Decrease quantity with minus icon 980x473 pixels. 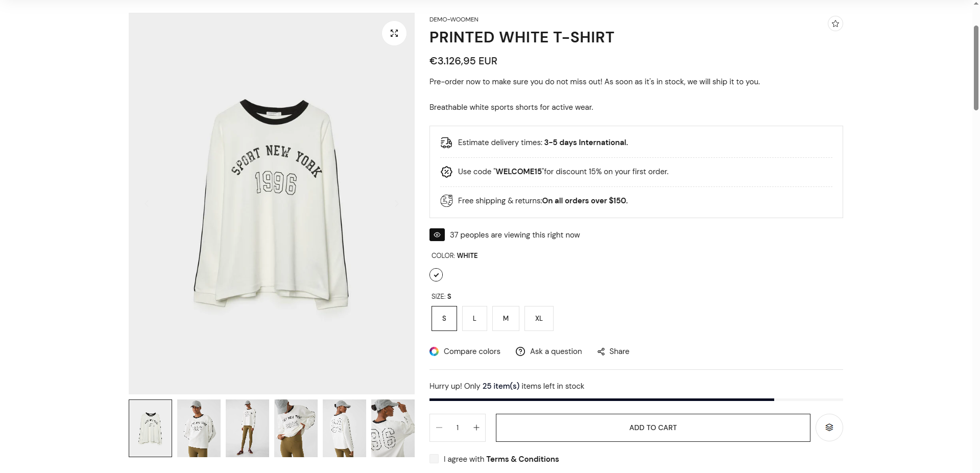coord(439,428)
